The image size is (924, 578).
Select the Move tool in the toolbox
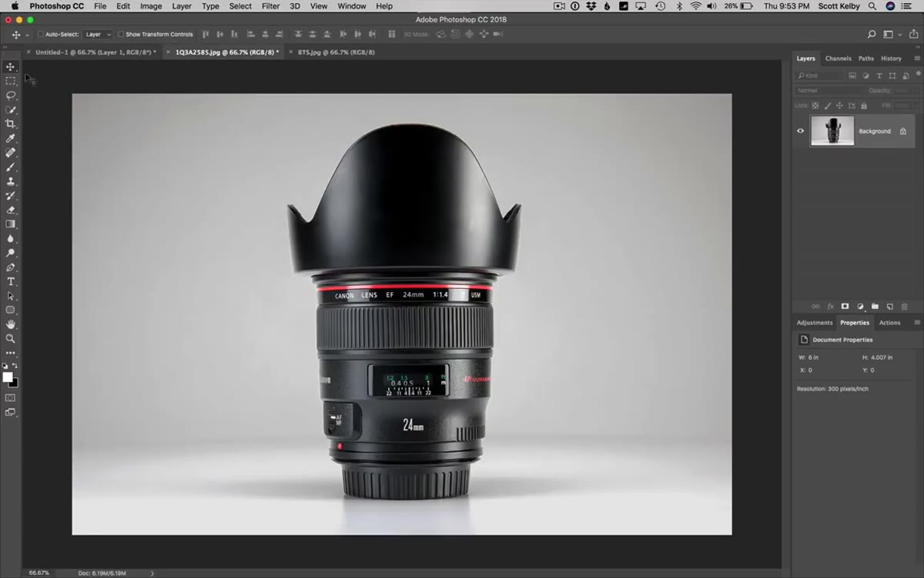point(10,67)
